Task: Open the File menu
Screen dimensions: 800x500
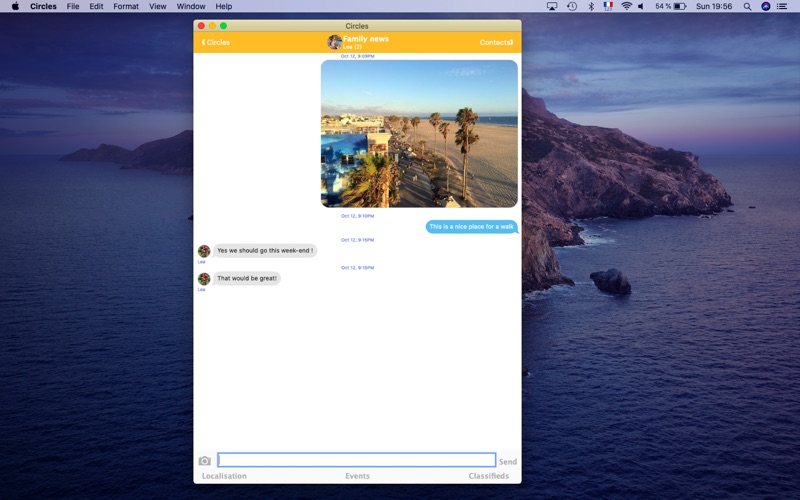Action: click(73, 6)
